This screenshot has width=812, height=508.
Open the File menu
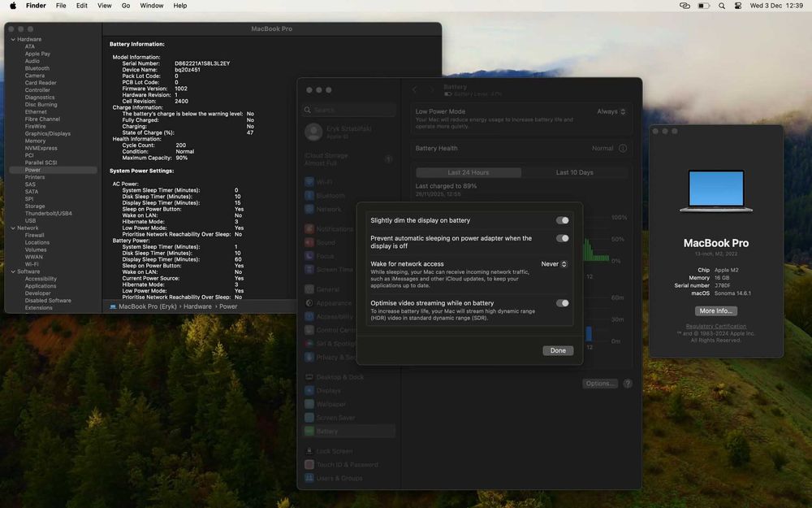click(x=61, y=6)
